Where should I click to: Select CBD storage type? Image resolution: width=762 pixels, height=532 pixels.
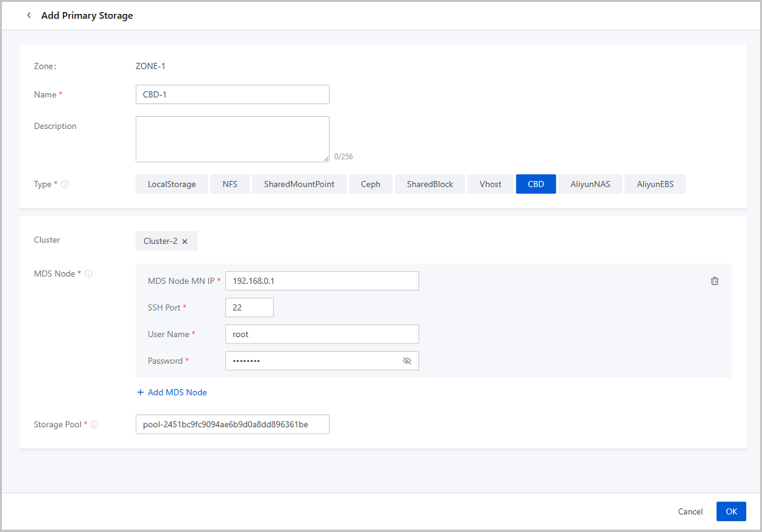[x=536, y=184]
